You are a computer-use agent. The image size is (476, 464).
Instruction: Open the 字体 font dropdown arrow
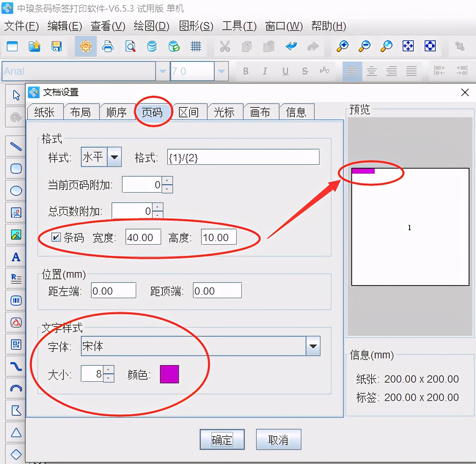pyautogui.click(x=313, y=346)
